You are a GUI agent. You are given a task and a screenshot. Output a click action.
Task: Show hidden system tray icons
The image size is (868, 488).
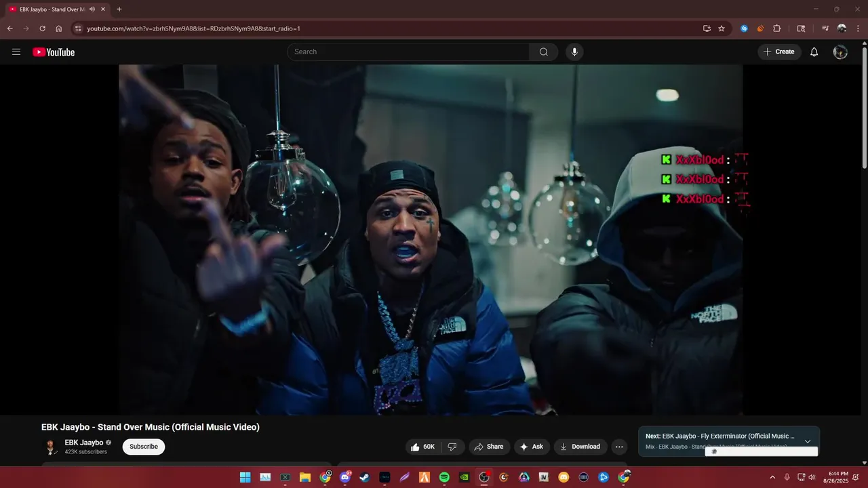tap(772, 477)
